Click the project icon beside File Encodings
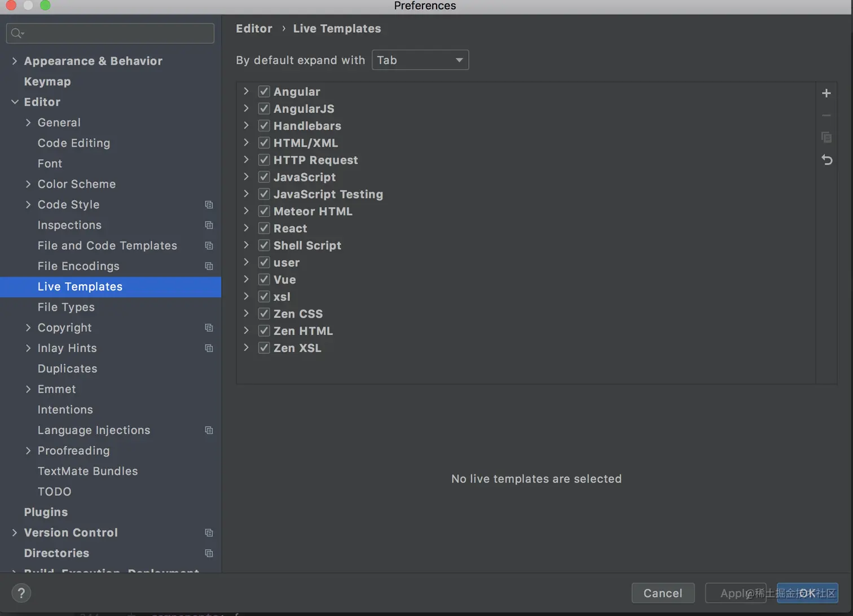853x616 pixels. (x=209, y=266)
